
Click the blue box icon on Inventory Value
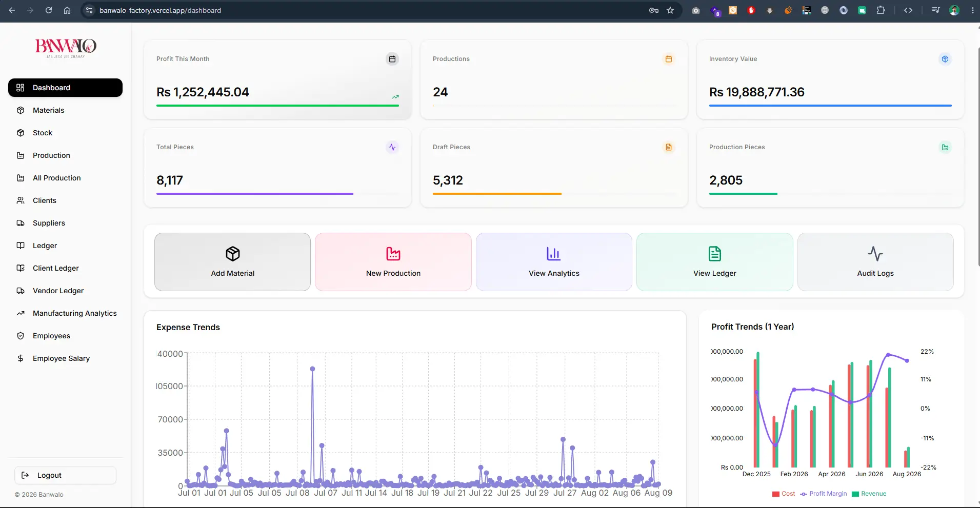coord(945,59)
